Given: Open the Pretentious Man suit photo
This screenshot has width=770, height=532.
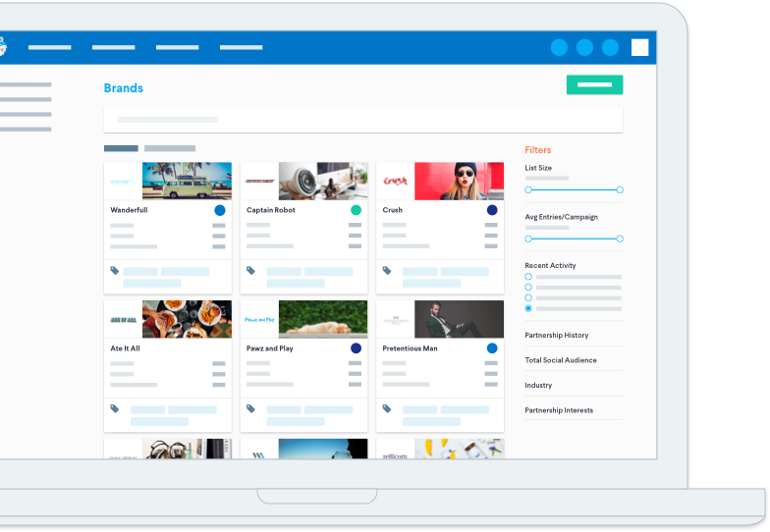Looking at the screenshot, I should click(460, 319).
